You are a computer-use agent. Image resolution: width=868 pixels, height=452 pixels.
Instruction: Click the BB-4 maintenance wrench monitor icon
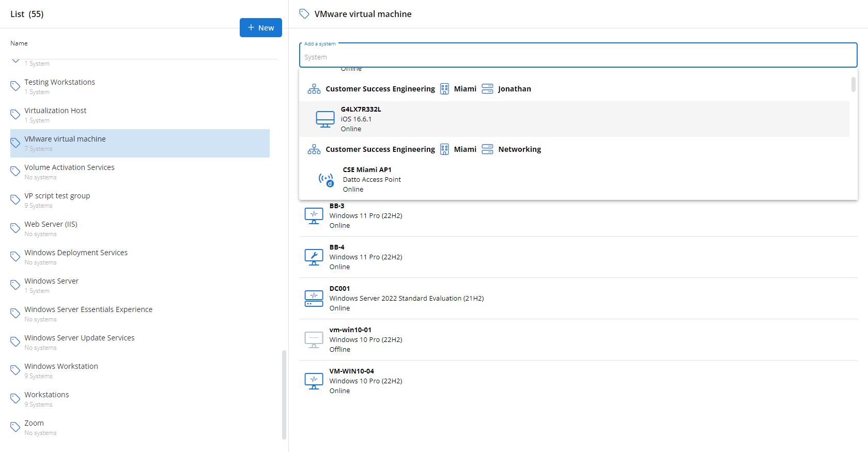[x=314, y=257]
